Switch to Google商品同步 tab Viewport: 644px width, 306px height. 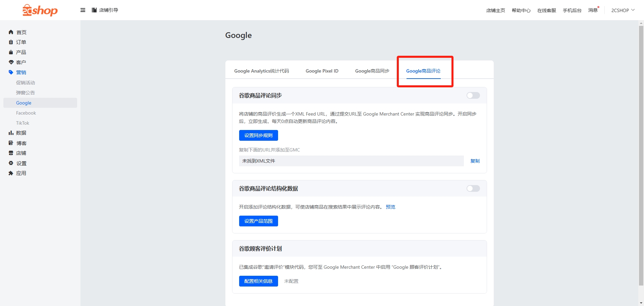click(372, 71)
